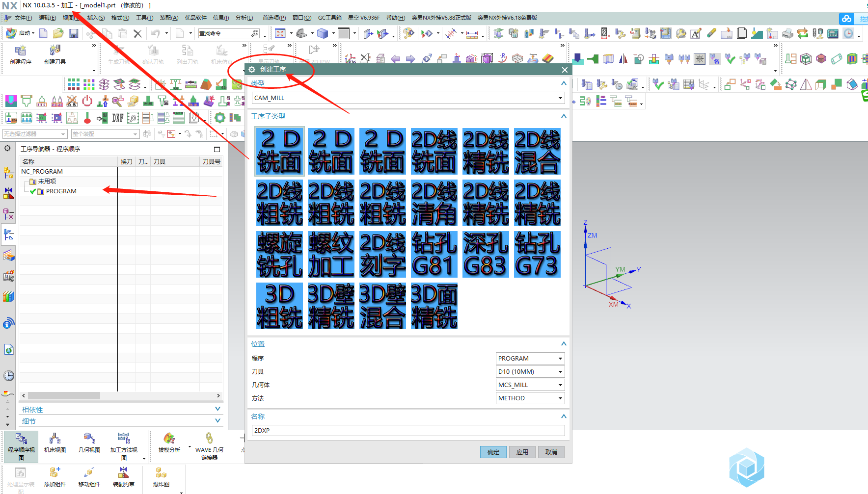Click the red power symbol icon

[87, 101]
